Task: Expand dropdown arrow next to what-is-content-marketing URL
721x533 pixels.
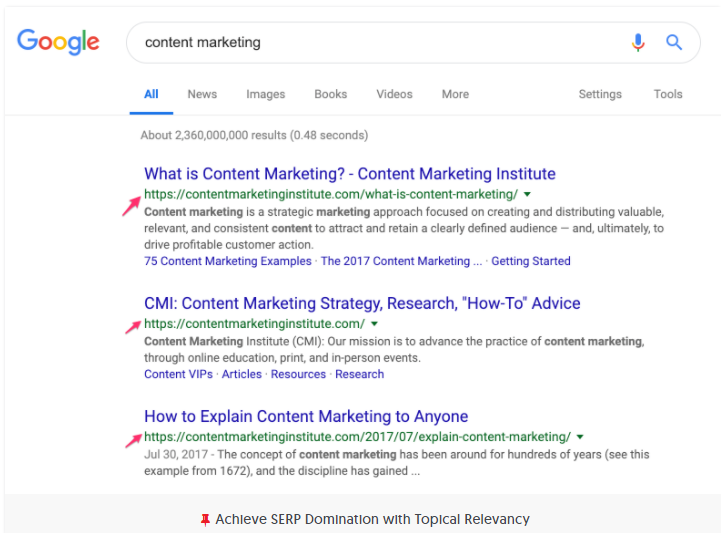Action: click(527, 195)
